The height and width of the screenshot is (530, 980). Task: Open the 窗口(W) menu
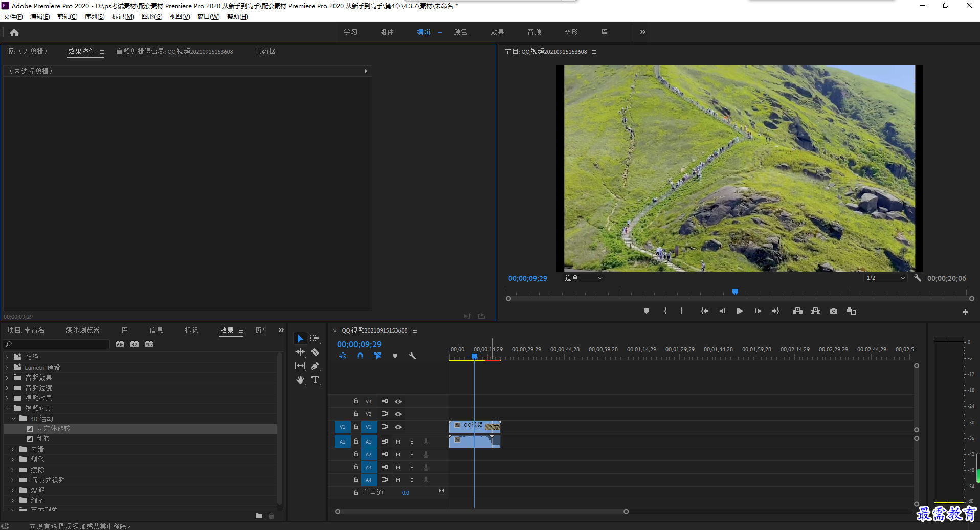pos(208,17)
